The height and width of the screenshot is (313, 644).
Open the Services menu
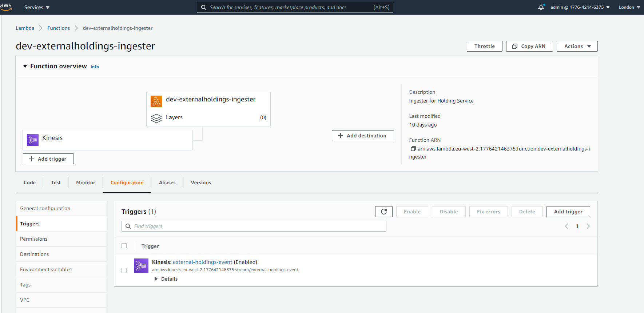pos(37,7)
